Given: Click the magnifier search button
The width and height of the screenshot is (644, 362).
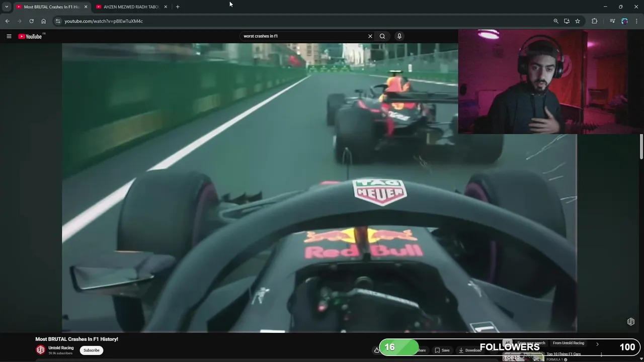Looking at the screenshot, I should coord(382,36).
